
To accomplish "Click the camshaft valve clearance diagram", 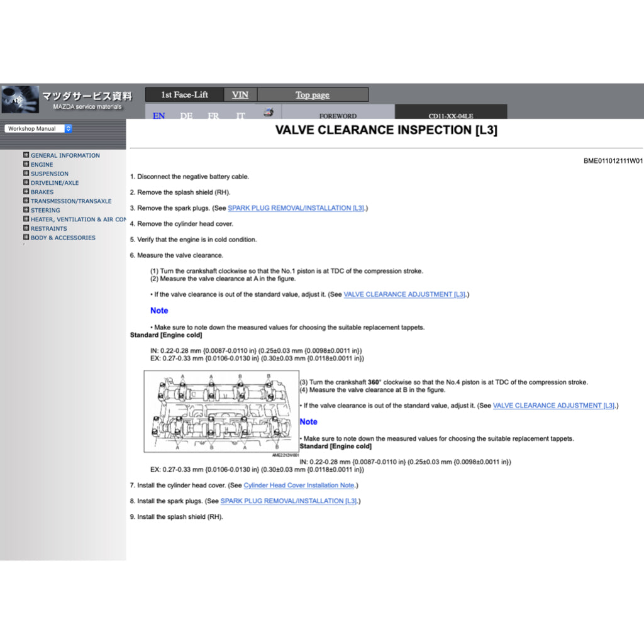I will coord(221,411).
